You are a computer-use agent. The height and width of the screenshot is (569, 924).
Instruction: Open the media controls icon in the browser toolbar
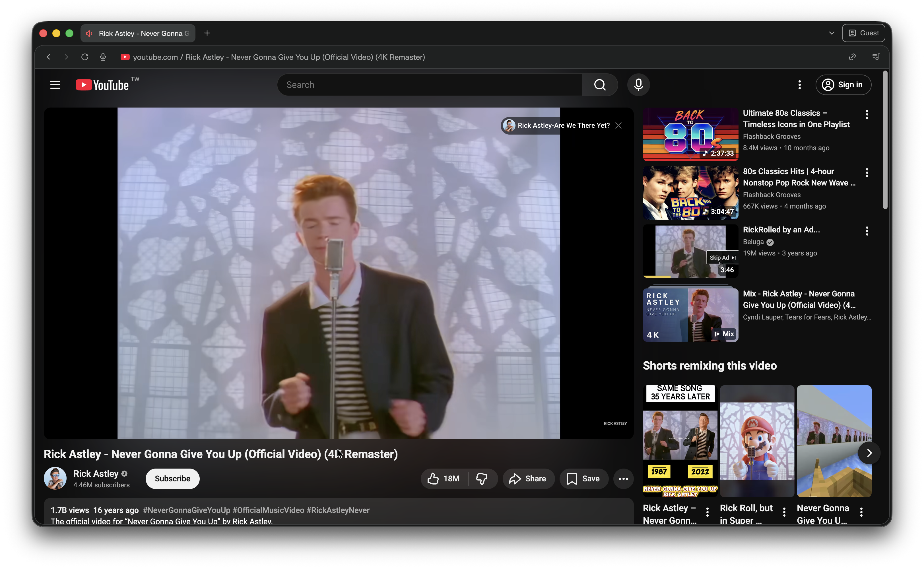[876, 57]
